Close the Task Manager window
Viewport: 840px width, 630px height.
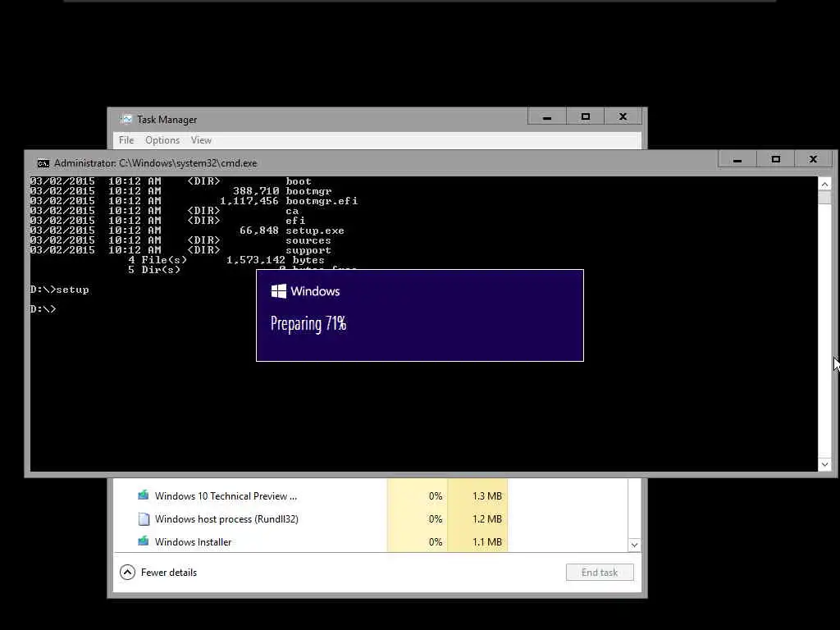point(623,116)
